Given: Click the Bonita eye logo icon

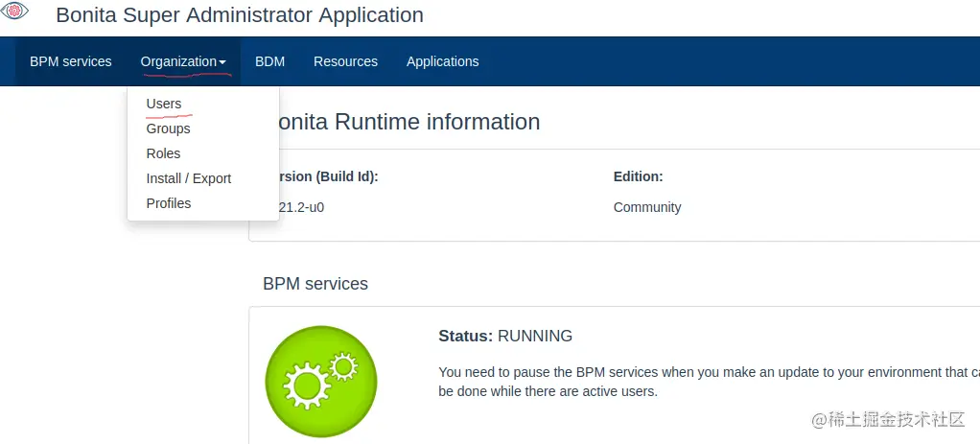Looking at the screenshot, I should [16, 11].
